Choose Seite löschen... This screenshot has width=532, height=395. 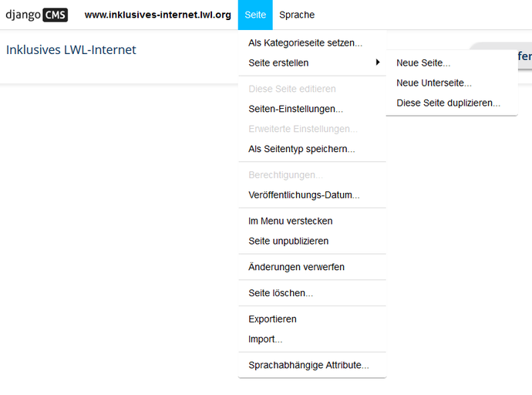(x=312, y=293)
